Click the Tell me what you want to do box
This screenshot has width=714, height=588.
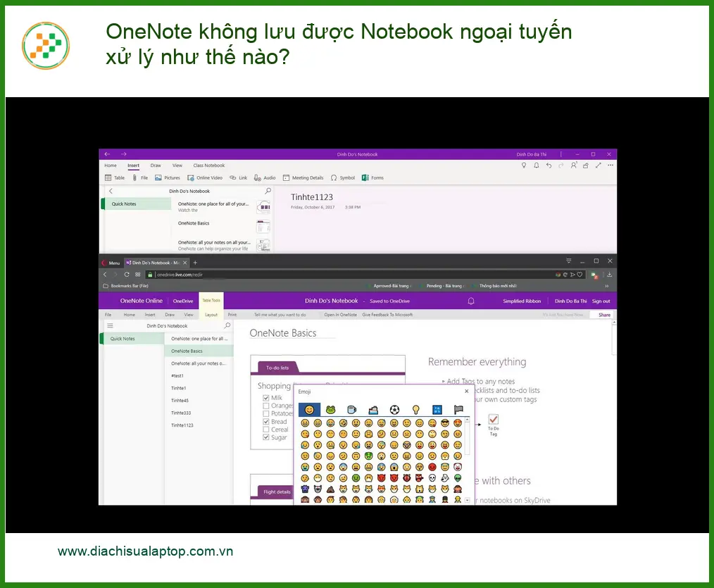click(280, 315)
